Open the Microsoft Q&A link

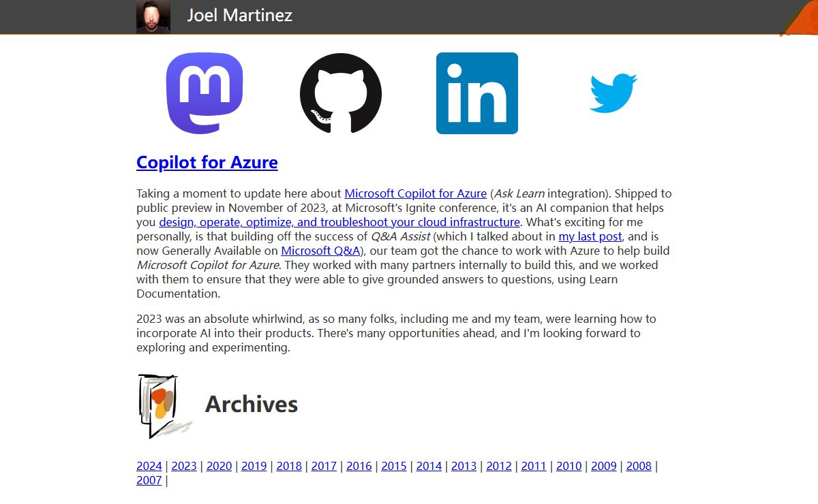(320, 251)
